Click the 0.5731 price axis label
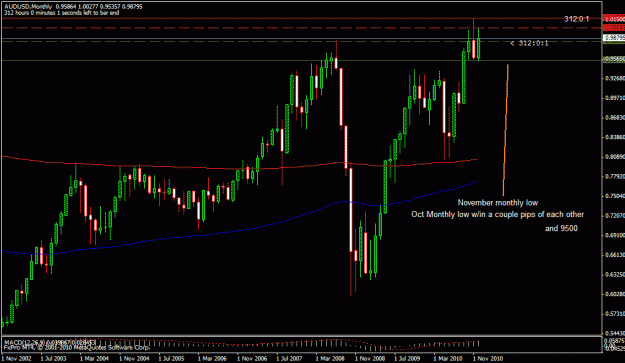 point(614,314)
